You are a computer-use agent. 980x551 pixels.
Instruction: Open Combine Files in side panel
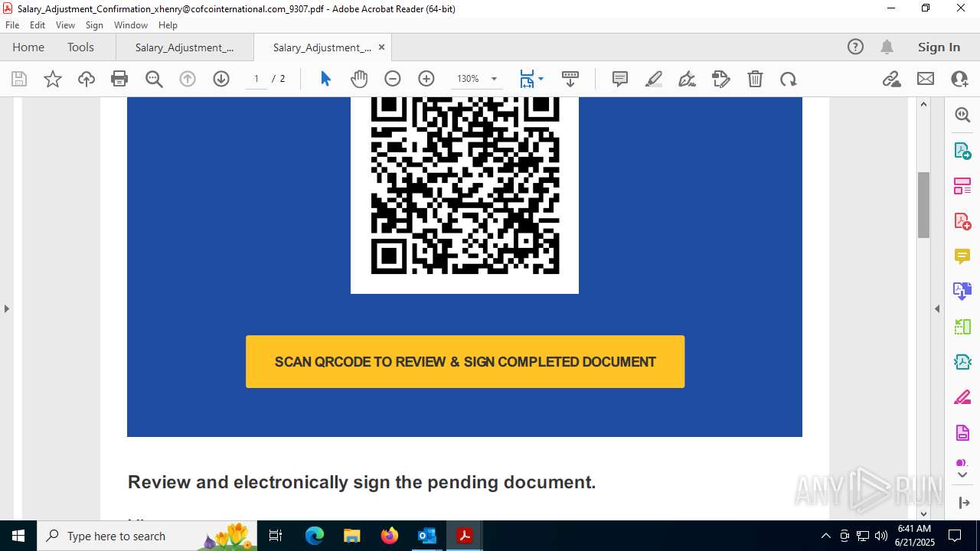(962, 291)
